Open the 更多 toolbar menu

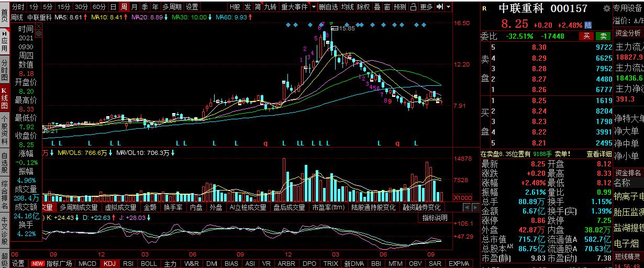(x=427, y=7)
